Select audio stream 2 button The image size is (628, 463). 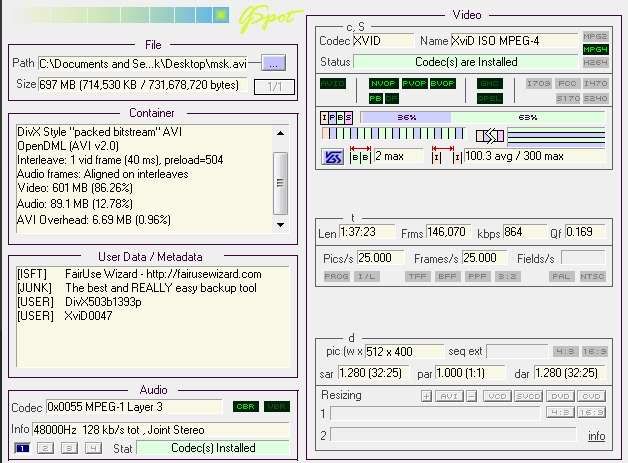click(45, 448)
